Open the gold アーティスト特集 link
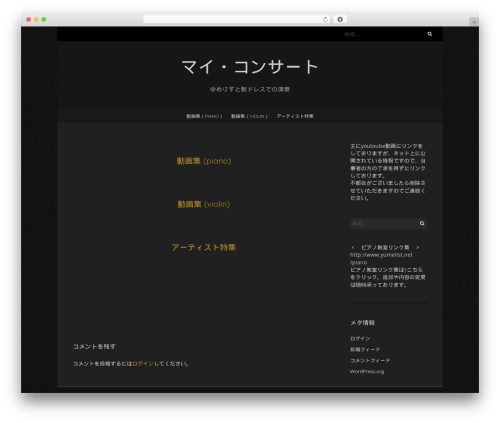 coord(204,247)
